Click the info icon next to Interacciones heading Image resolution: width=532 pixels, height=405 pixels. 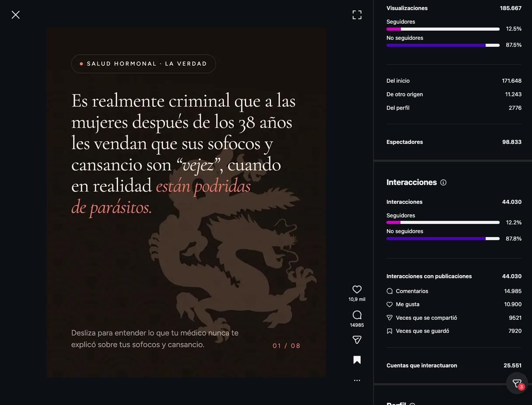click(443, 182)
